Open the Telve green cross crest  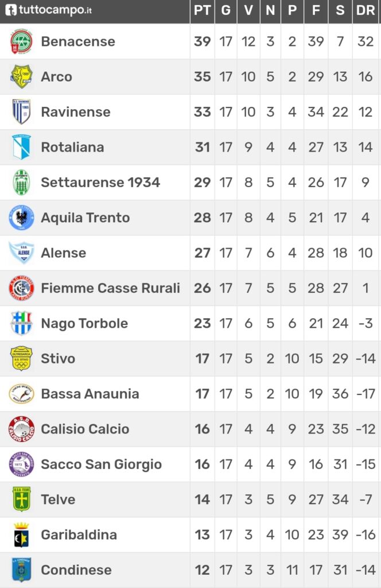tap(21, 500)
